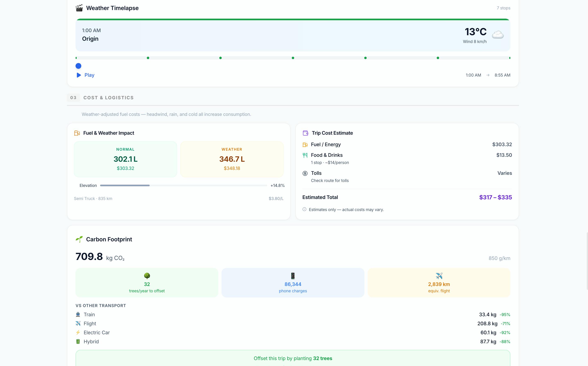Click the phone icon in phone charges card
Image resolution: width=588 pixels, height=366 pixels.
pos(293,276)
